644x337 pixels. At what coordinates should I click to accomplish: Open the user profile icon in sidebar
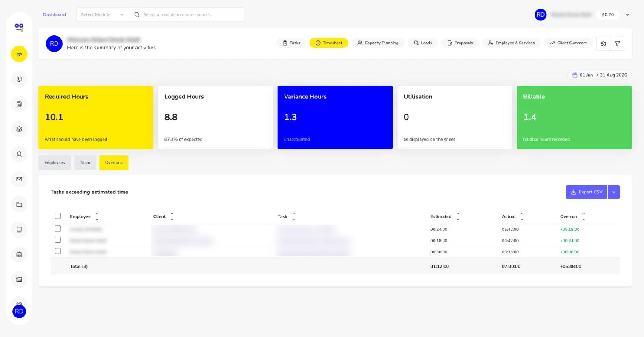[x=19, y=154]
